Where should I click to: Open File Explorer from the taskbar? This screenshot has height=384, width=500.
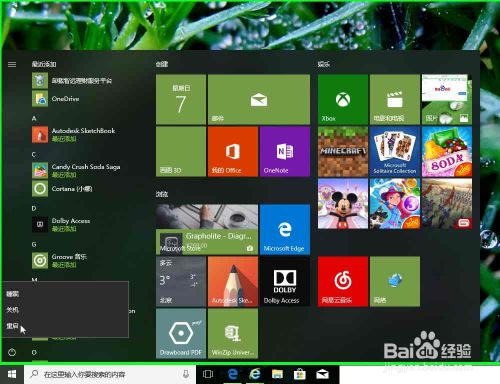277,374
